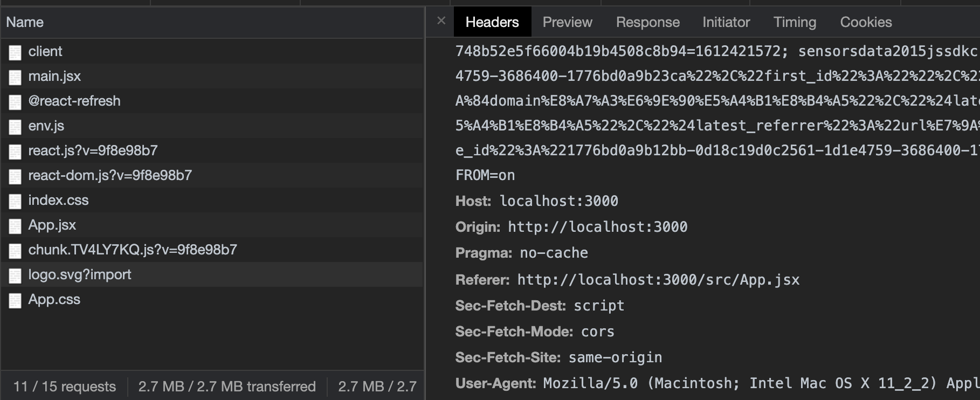Image resolution: width=980 pixels, height=400 pixels.
Task: Select the react.js?v=9f8e98b7 request
Action: pyautogui.click(x=212, y=150)
